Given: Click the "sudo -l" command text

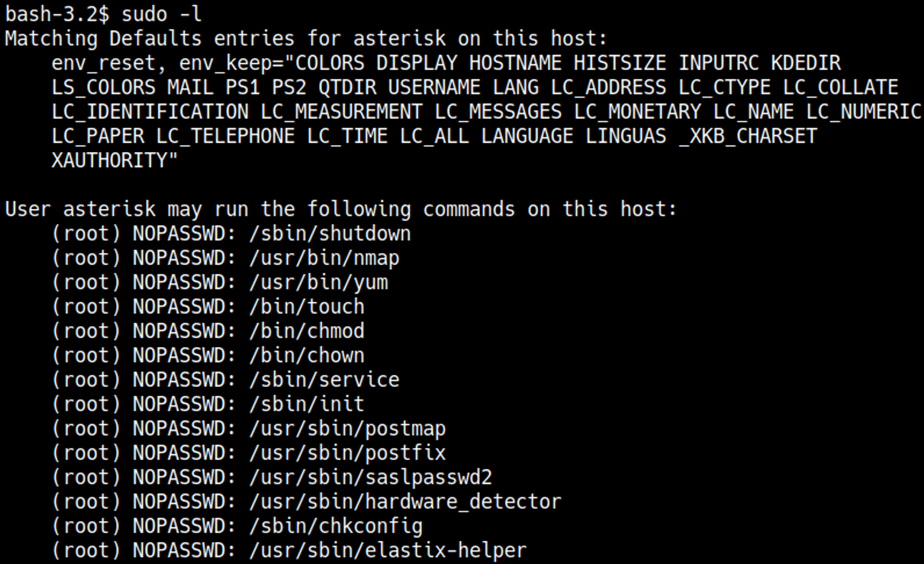Looking at the screenshot, I should 161,14.
